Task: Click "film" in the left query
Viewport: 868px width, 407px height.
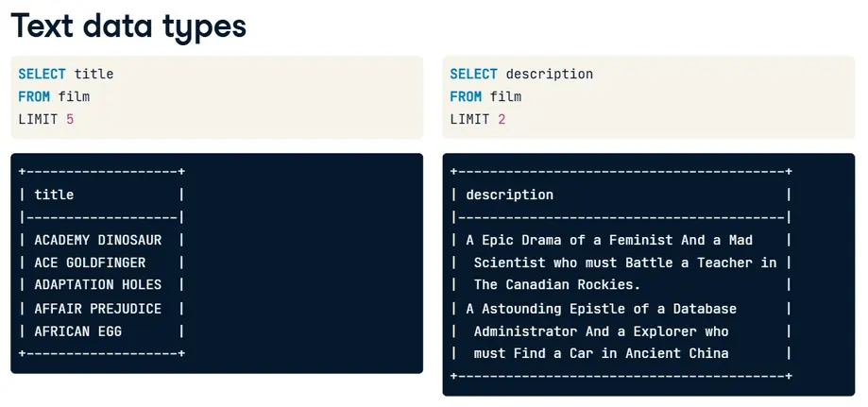Action: tap(74, 96)
